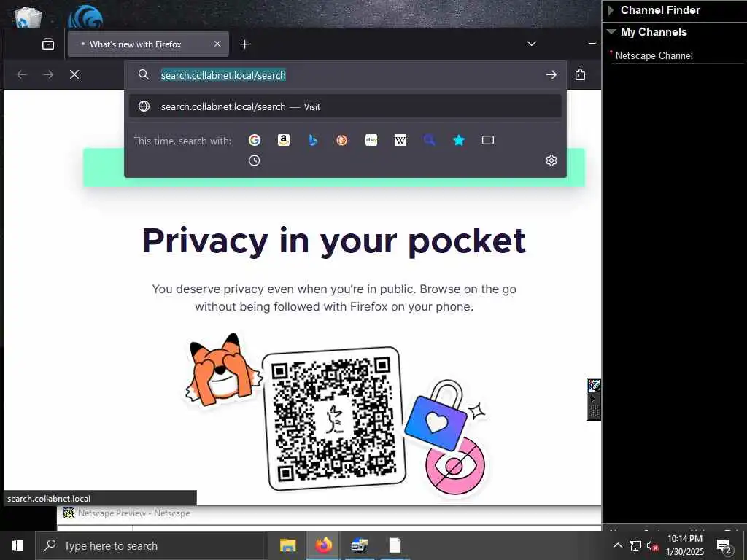Open the blue wave desktop shortcut
Viewport: 747px width, 560px height.
coord(85,17)
